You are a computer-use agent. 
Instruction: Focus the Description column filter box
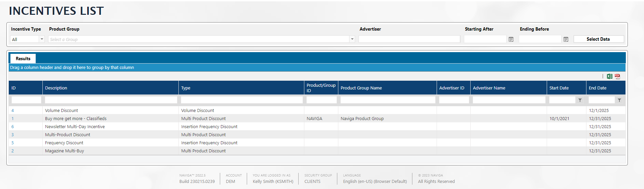[111, 100]
